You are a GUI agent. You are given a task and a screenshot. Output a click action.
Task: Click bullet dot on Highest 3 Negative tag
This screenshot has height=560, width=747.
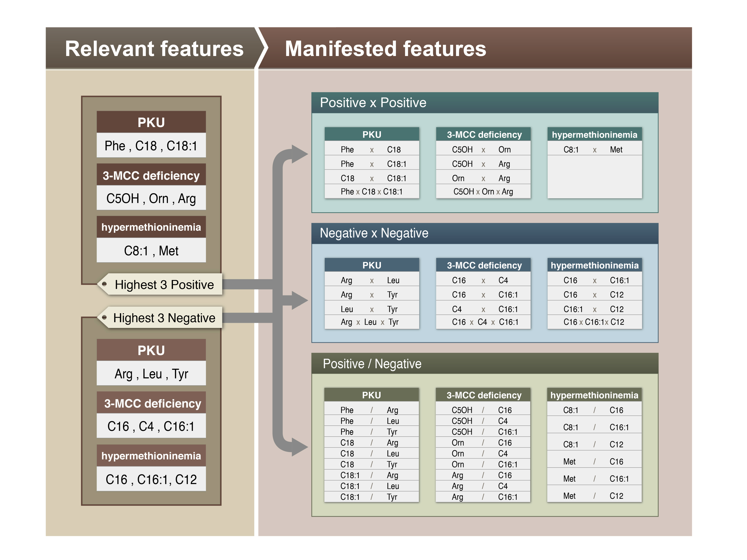point(104,317)
